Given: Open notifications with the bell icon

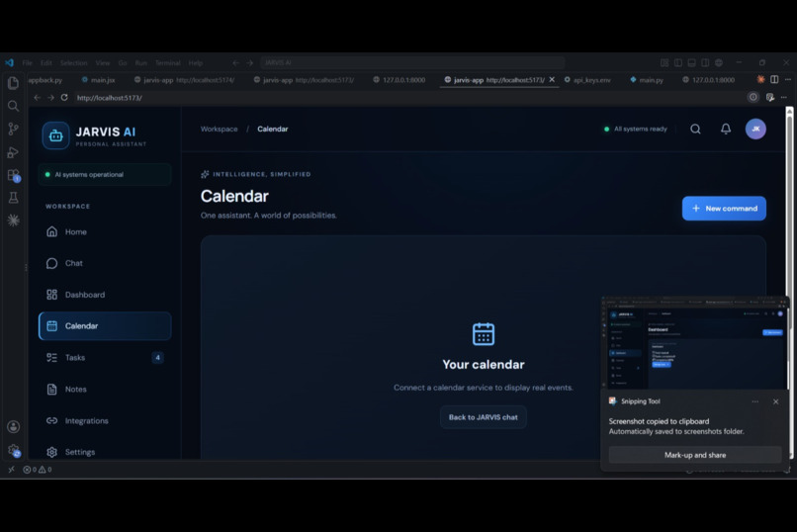Looking at the screenshot, I should pyautogui.click(x=726, y=130).
